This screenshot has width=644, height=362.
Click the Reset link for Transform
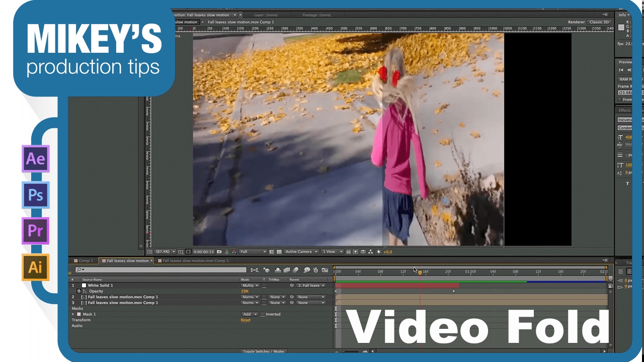pos(246,320)
